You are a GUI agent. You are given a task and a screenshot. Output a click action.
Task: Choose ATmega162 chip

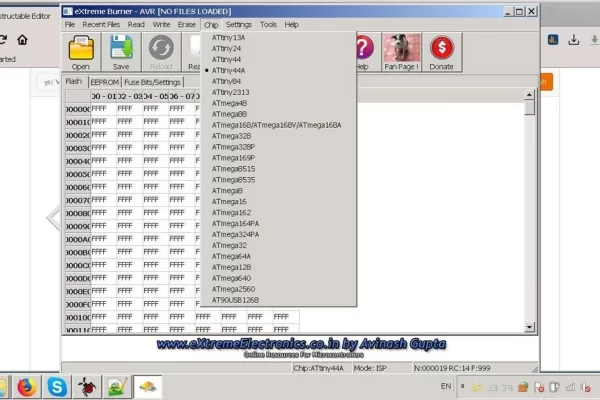278,212
